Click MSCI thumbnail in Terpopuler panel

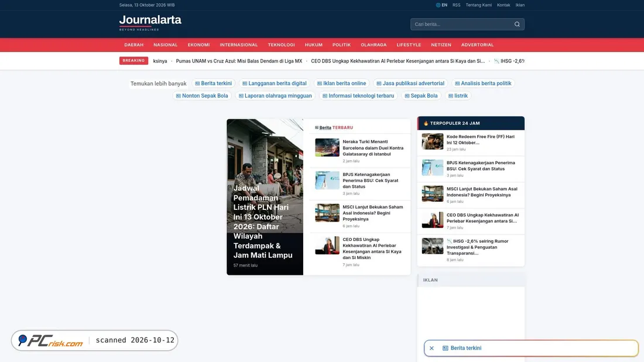pyautogui.click(x=433, y=194)
